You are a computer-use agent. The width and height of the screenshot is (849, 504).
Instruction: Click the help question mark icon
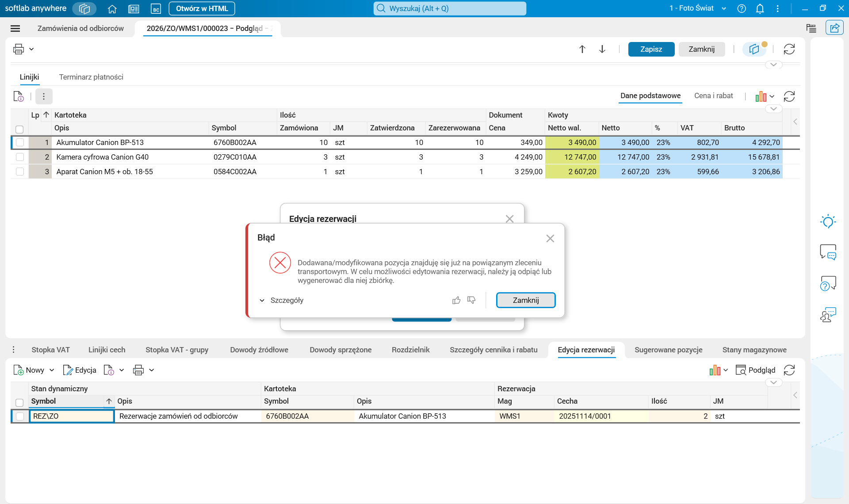[x=742, y=8]
